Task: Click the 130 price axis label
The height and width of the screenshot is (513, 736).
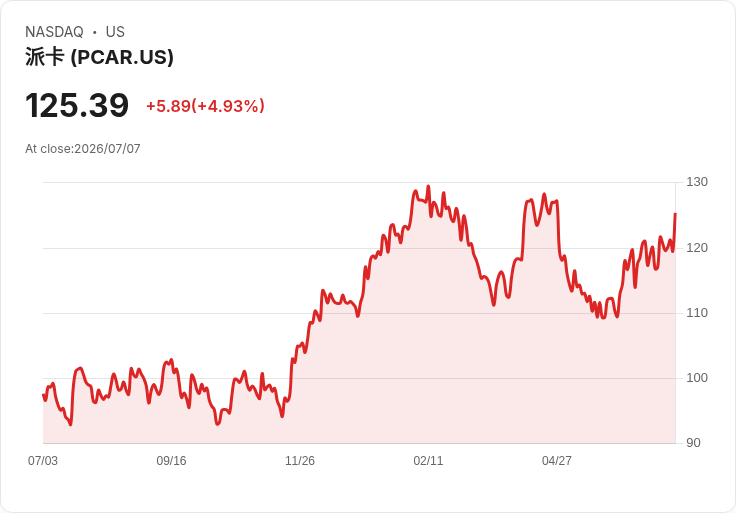Action: [x=697, y=182]
